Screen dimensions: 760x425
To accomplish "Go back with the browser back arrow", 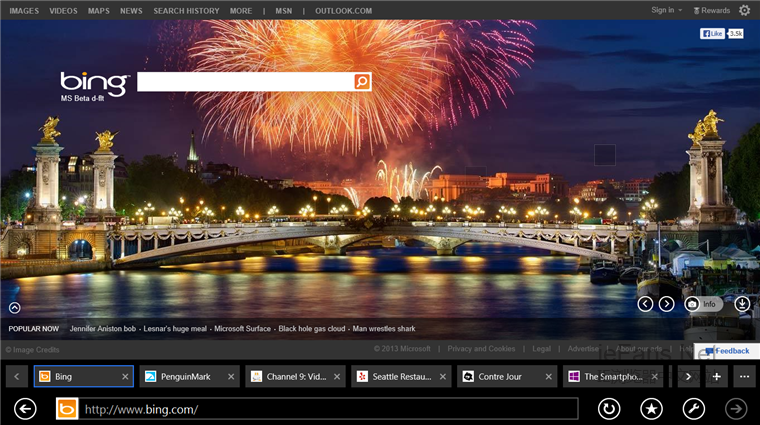I will (x=25, y=409).
